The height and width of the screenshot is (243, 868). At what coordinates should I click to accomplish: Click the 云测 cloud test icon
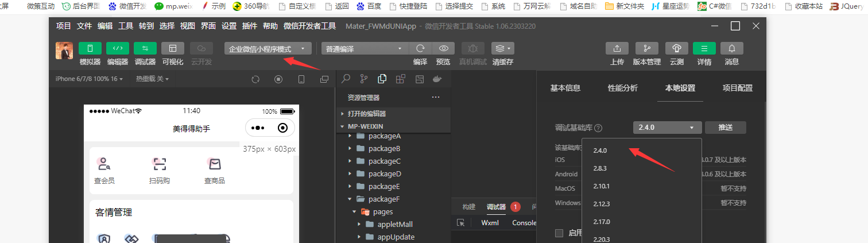coord(677,49)
